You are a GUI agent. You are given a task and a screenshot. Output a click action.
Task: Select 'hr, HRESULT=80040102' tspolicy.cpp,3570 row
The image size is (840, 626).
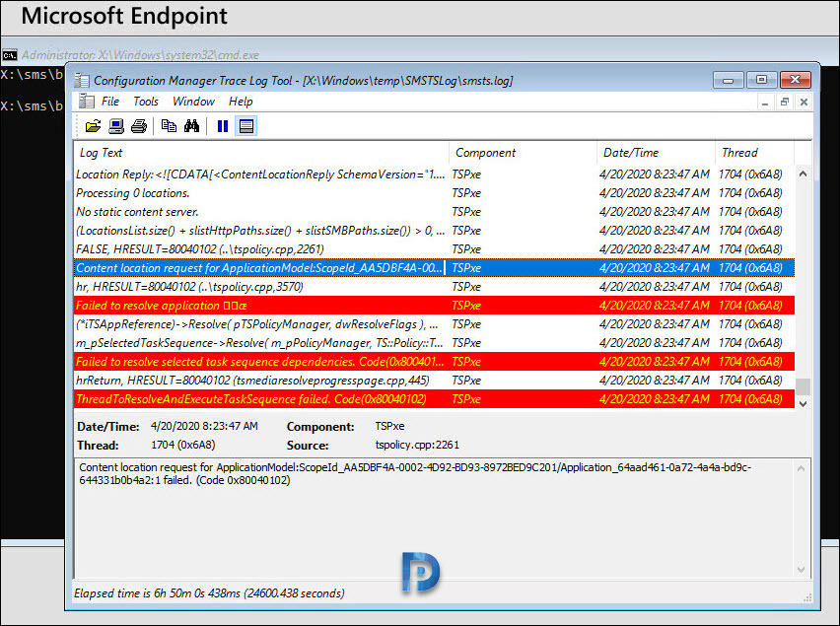tap(434, 287)
